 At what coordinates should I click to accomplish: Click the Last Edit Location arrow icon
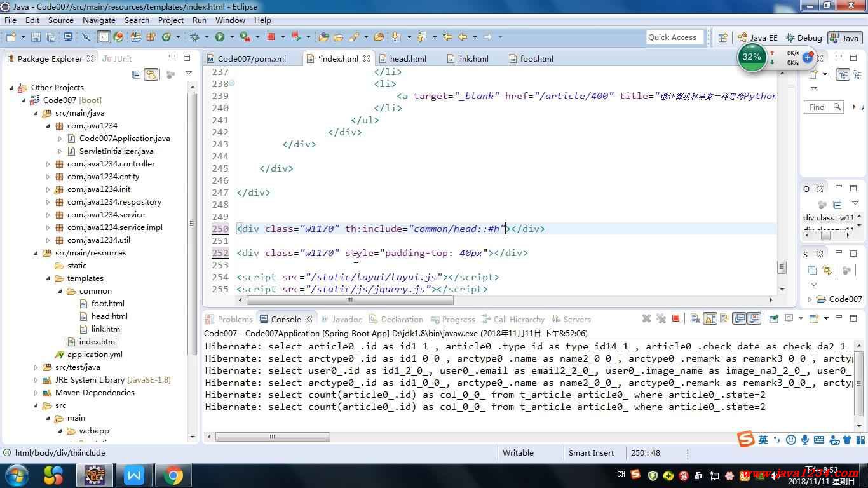point(447,37)
